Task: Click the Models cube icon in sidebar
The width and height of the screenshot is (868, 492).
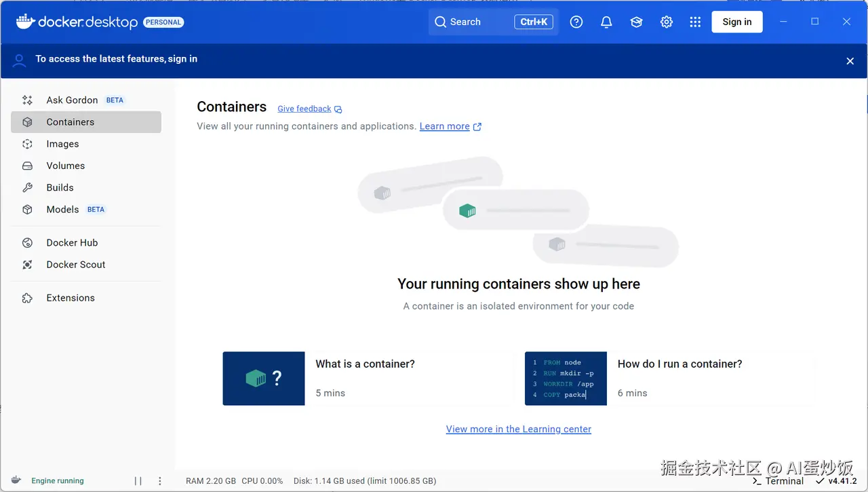Action: click(x=27, y=210)
